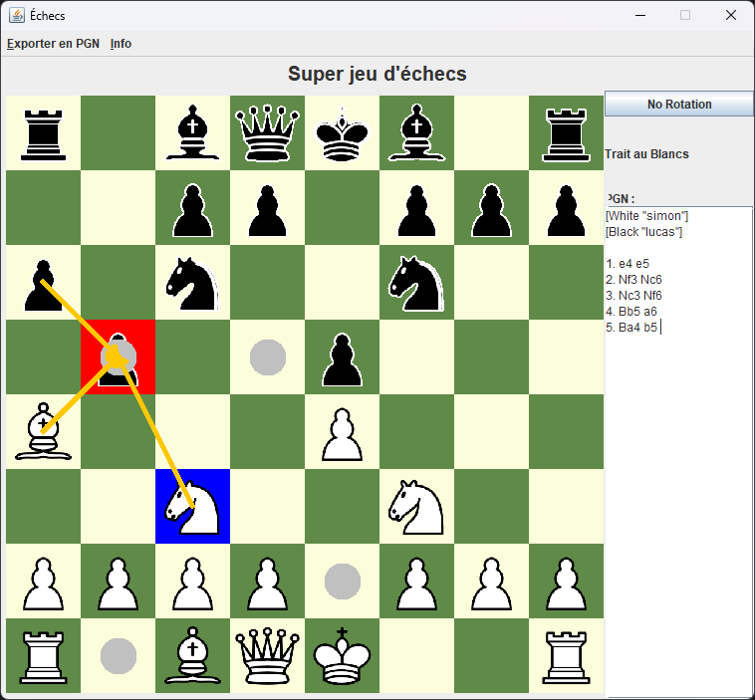Click the white king on e1

pos(342,656)
